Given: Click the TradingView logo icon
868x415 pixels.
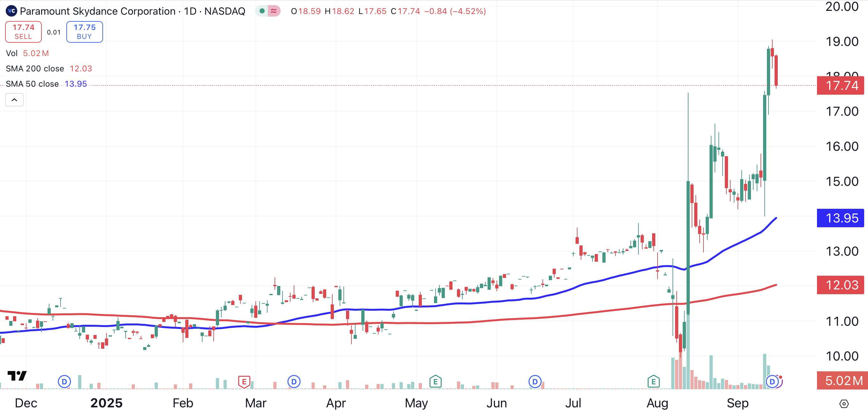Looking at the screenshot, I should (x=17, y=375).
